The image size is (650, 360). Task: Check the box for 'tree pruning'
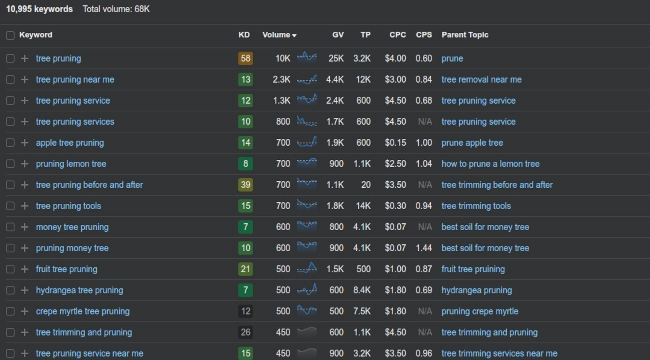10,58
